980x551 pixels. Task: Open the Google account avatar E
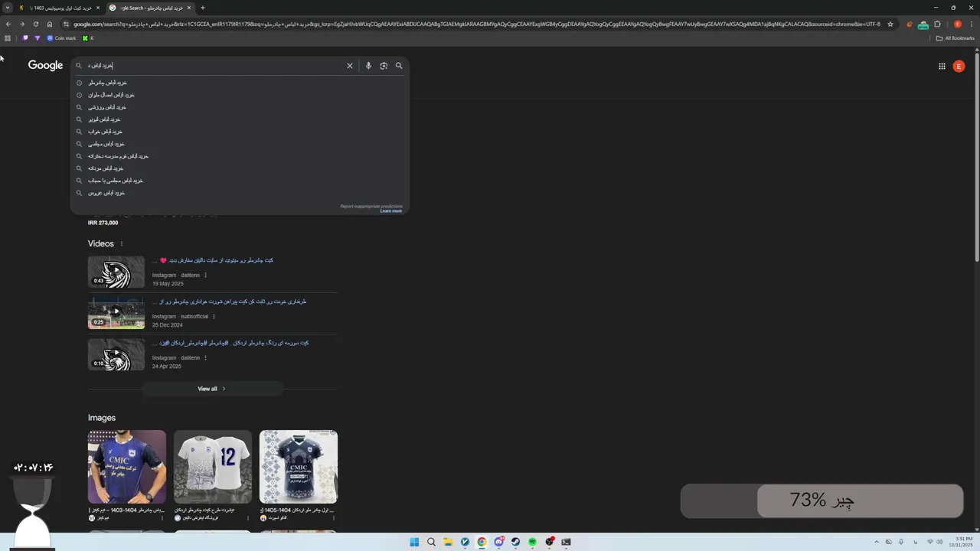pyautogui.click(x=959, y=66)
